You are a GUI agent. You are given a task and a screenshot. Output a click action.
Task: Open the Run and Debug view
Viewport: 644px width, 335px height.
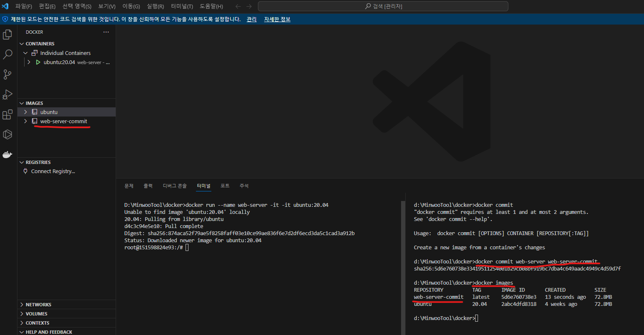click(7, 94)
